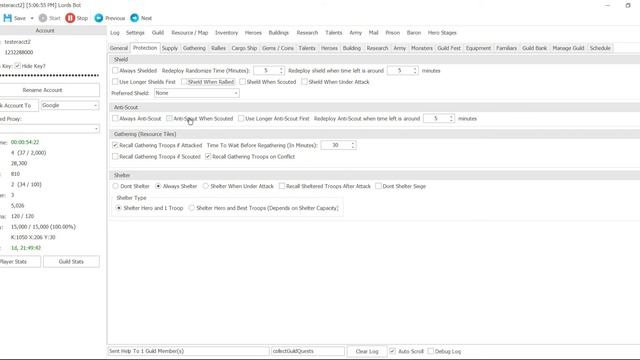640x360 pixels.
Task: Switch to the Familiars tab
Action: 506,48
